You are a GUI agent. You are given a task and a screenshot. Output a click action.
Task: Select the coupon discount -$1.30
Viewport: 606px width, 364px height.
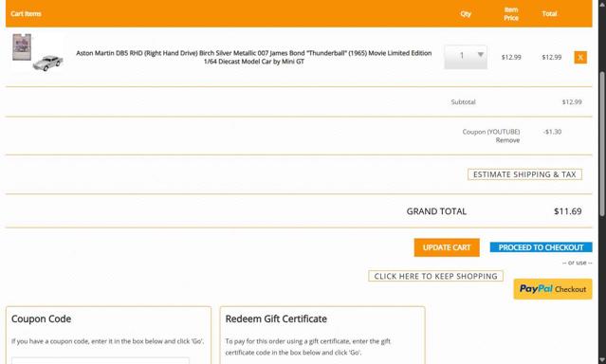pos(552,132)
